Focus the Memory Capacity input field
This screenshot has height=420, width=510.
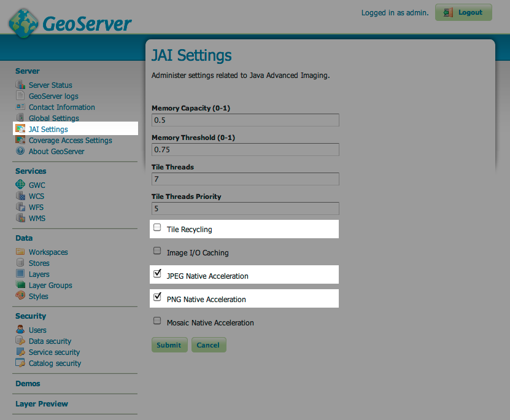(x=245, y=120)
